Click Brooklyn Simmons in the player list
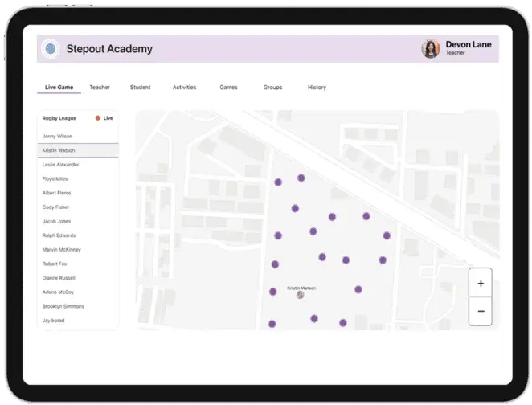532x405 pixels. pyautogui.click(x=63, y=306)
